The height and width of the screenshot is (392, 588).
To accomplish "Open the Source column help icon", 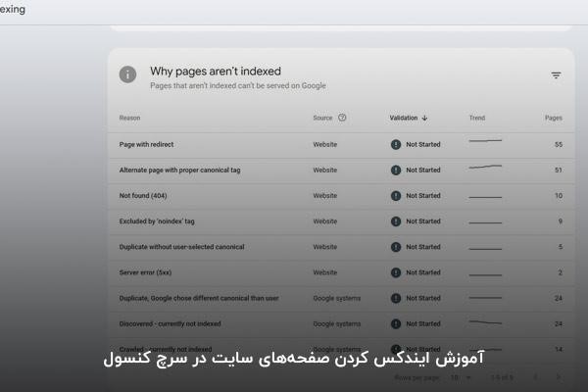I will point(342,118).
